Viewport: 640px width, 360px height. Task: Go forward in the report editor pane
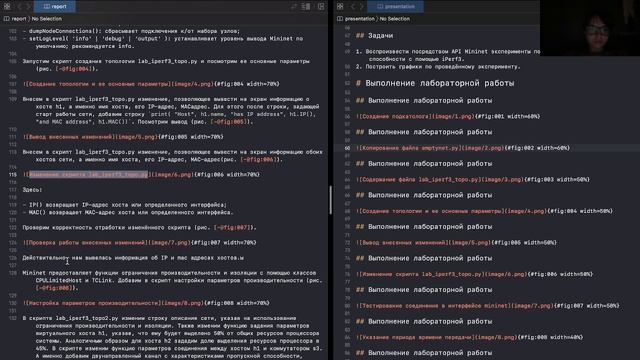click(x=28, y=6)
